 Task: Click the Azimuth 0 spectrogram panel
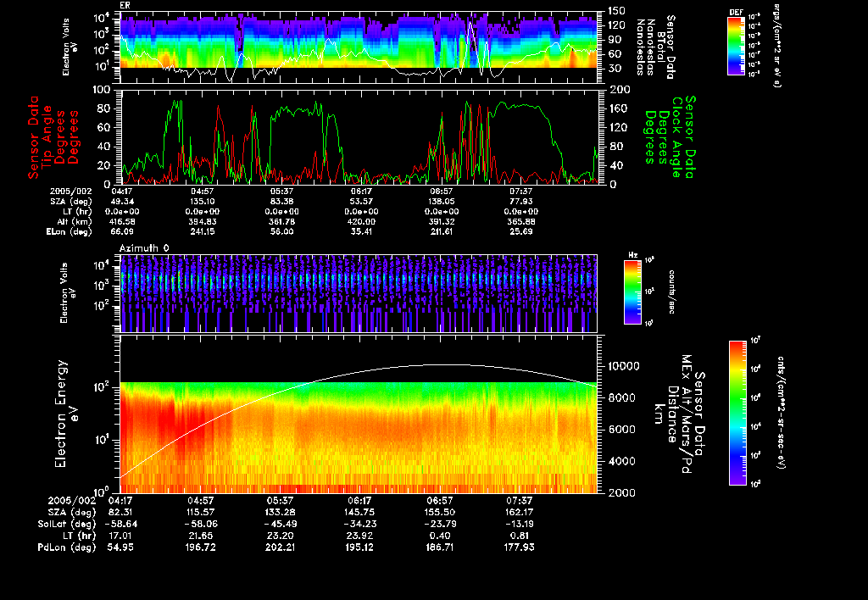359,293
